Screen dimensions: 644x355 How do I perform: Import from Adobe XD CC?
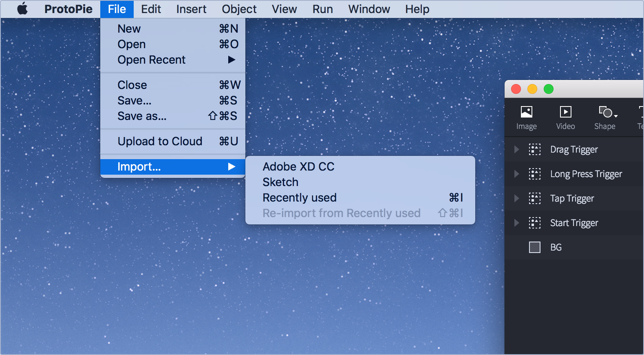click(360, 166)
